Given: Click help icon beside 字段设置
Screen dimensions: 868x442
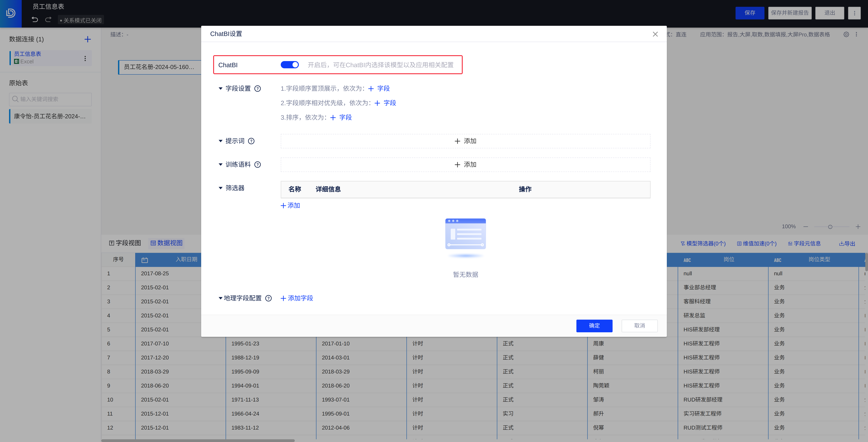Looking at the screenshot, I should [257, 89].
